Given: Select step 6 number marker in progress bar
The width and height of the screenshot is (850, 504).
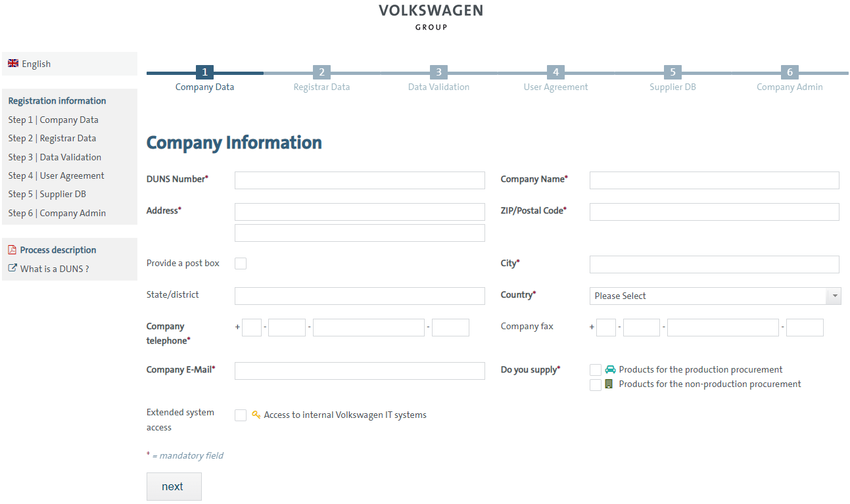Looking at the screenshot, I should click(790, 72).
